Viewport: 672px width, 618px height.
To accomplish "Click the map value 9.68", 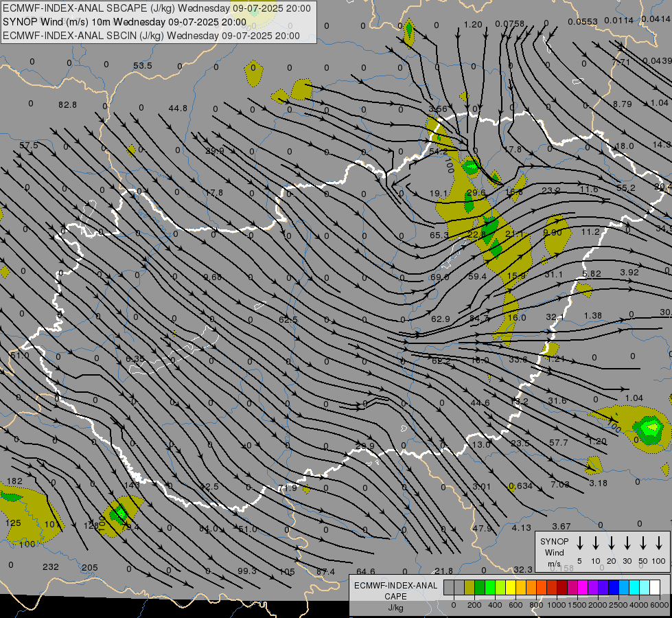I will [213, 277].
